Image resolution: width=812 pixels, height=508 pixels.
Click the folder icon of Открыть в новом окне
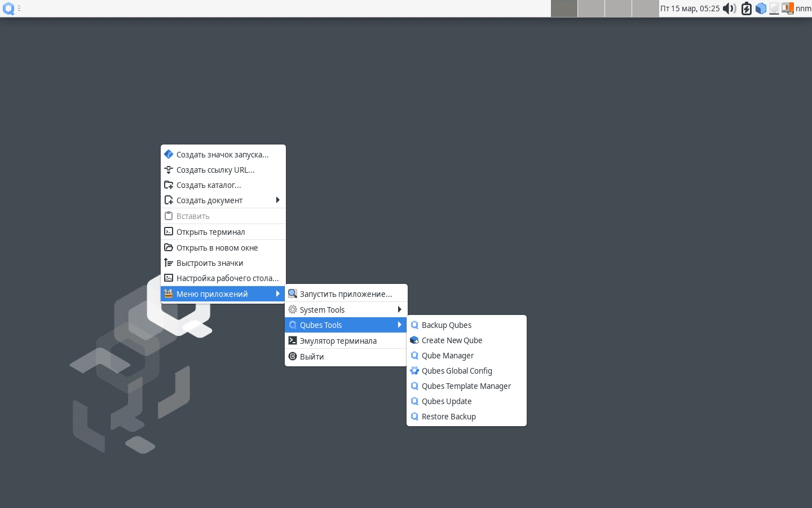click(169, 247)
